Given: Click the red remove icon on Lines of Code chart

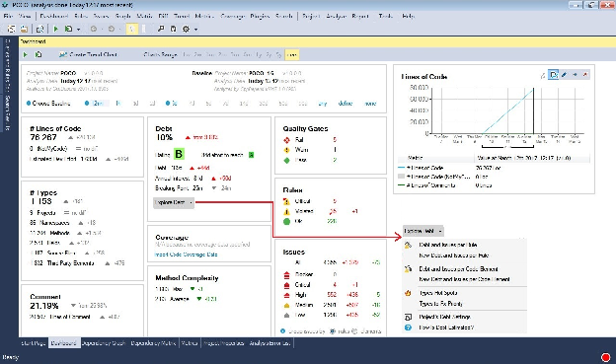Looking at the screenshot, I should 585,75.
